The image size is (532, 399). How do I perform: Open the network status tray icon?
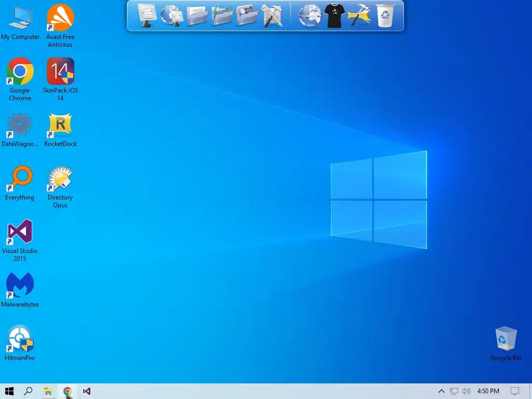coord(454,391)
